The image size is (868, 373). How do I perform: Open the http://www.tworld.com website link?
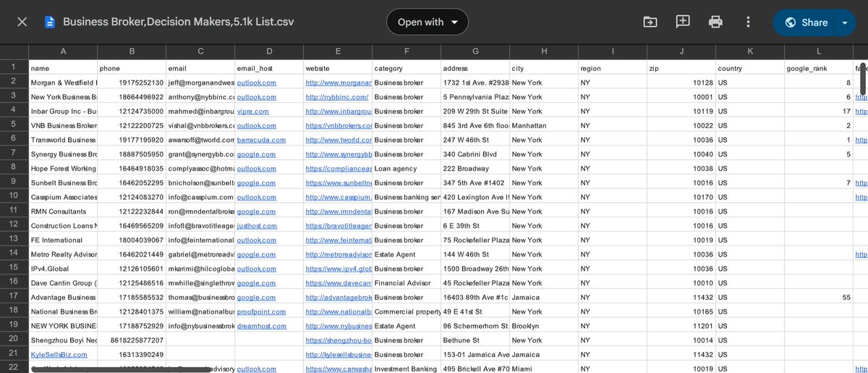pyautogui.click(x=339, y=140)
